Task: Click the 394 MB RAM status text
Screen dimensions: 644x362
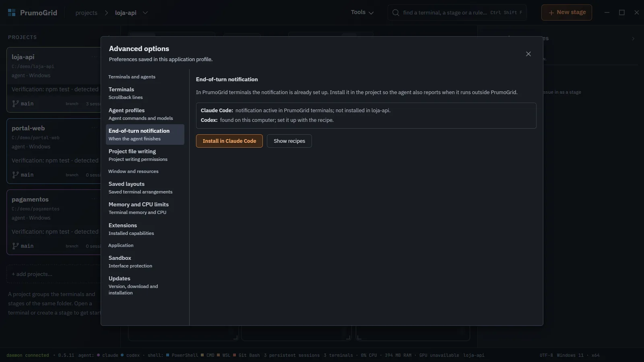Action: [398, 355]
